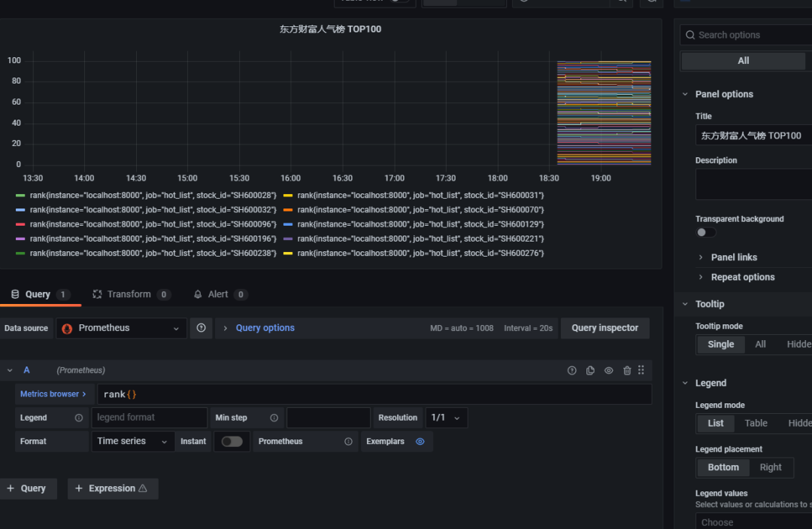Screen dimensions: 812x529
Task: Toggle Exemplars eye icon
Action: (x=420, y=442)
